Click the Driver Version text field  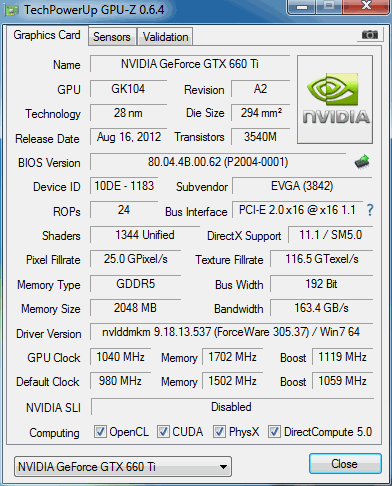[231, 332]
